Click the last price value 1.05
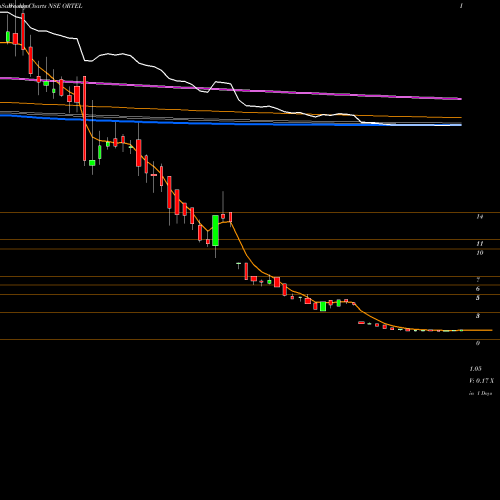This screenshot has height=500, width=500. click(x=476, y=369)
